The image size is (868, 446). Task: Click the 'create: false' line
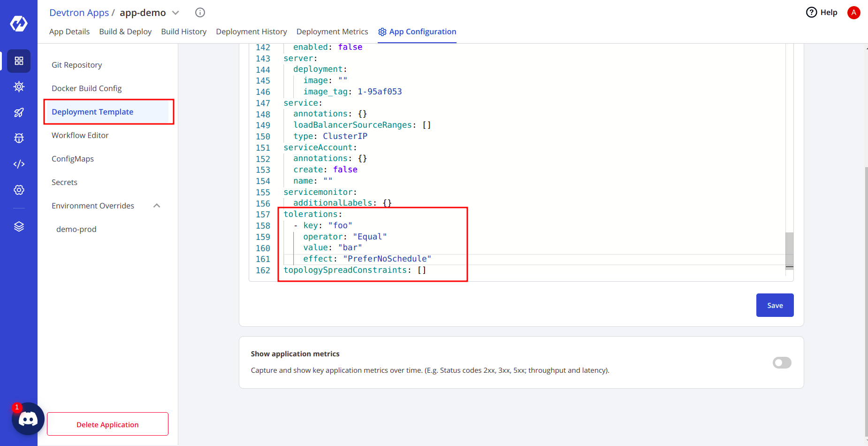[325, 169]
